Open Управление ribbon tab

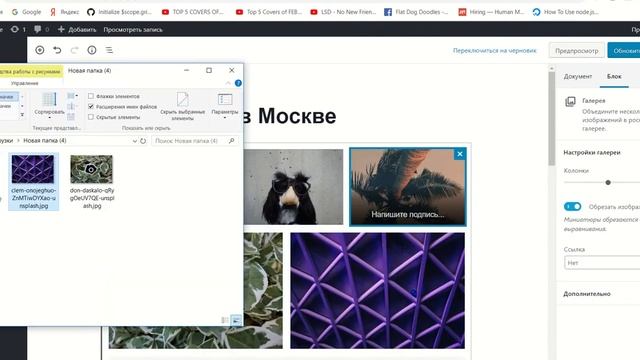24,83
